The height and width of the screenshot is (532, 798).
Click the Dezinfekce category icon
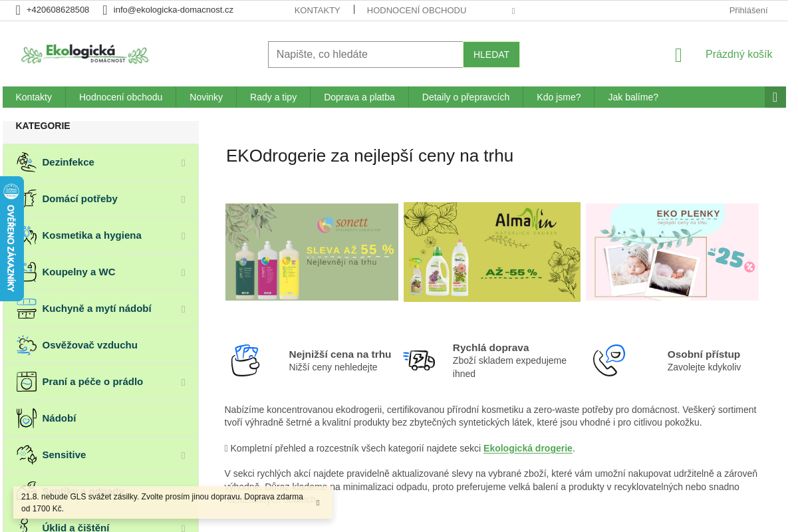coord(27,162)
